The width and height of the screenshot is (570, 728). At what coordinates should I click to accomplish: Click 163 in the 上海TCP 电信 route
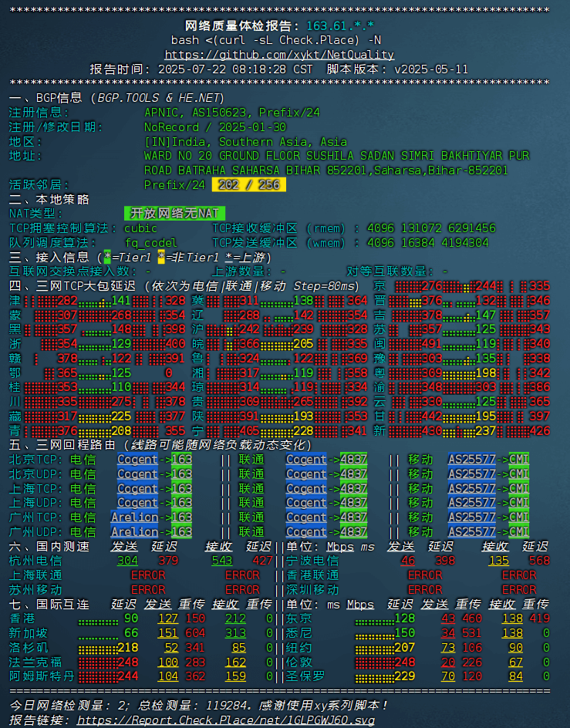click(181, 488)
